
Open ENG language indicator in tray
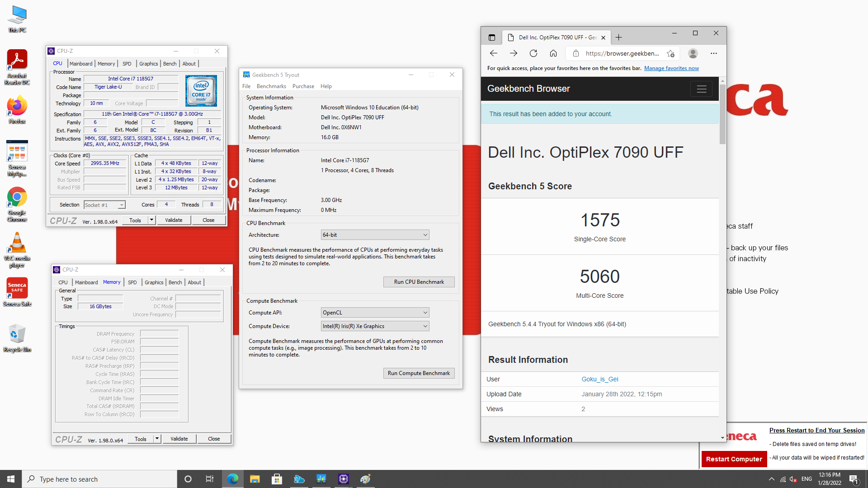[807, 479]
